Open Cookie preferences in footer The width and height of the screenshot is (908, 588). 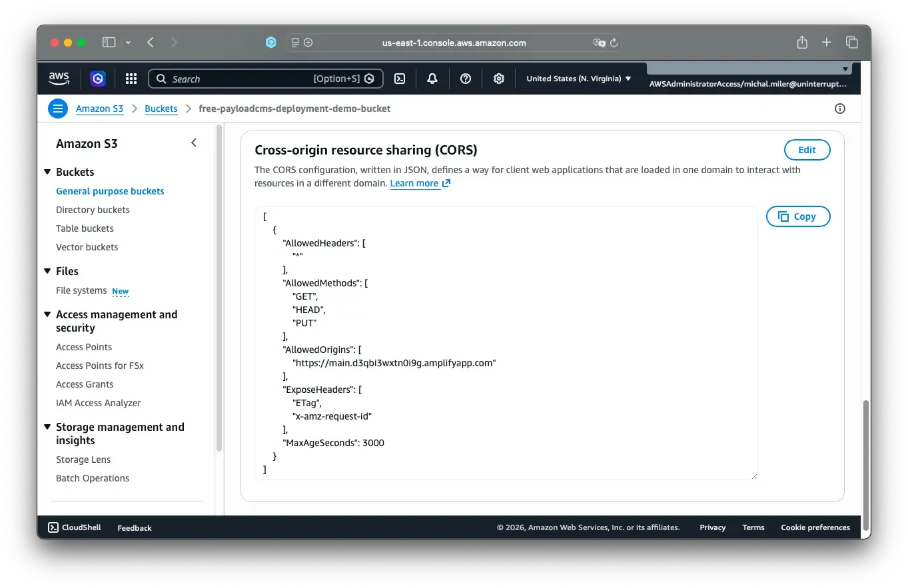pos(815,527)
